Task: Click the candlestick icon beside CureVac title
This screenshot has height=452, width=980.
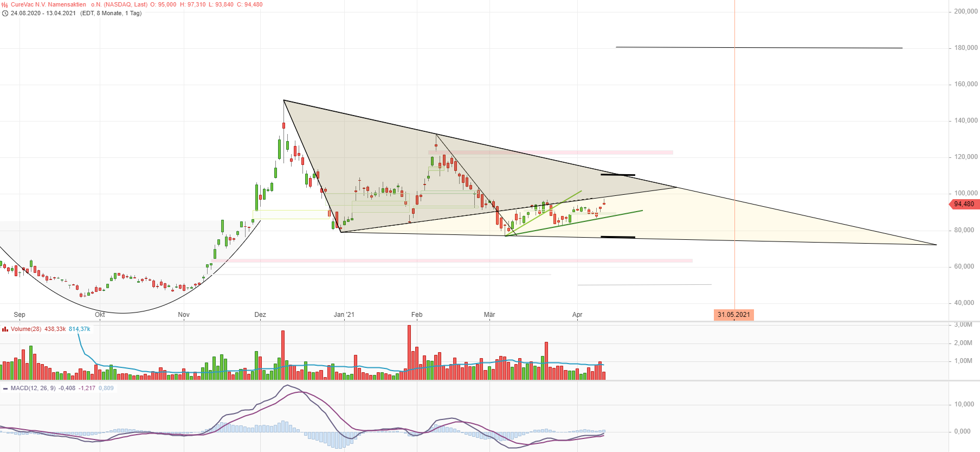Action: point(5,4)
